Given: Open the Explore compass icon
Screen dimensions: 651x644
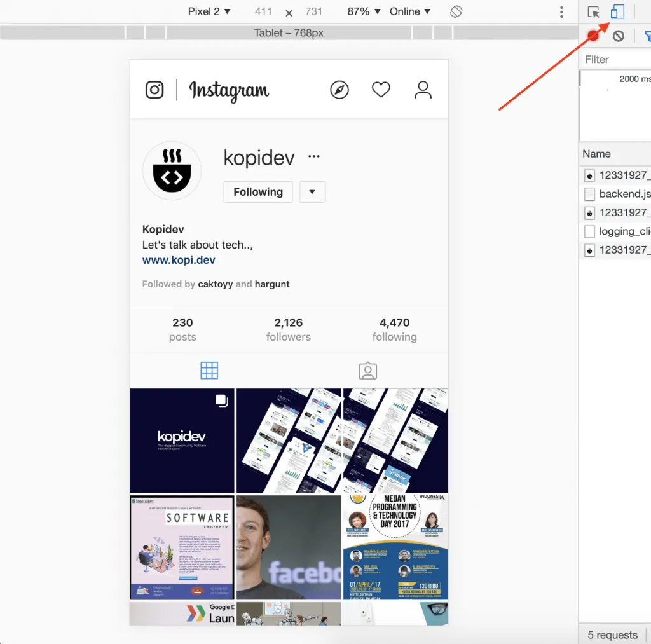Looking at the screenshot, I should tap(339, 90).
